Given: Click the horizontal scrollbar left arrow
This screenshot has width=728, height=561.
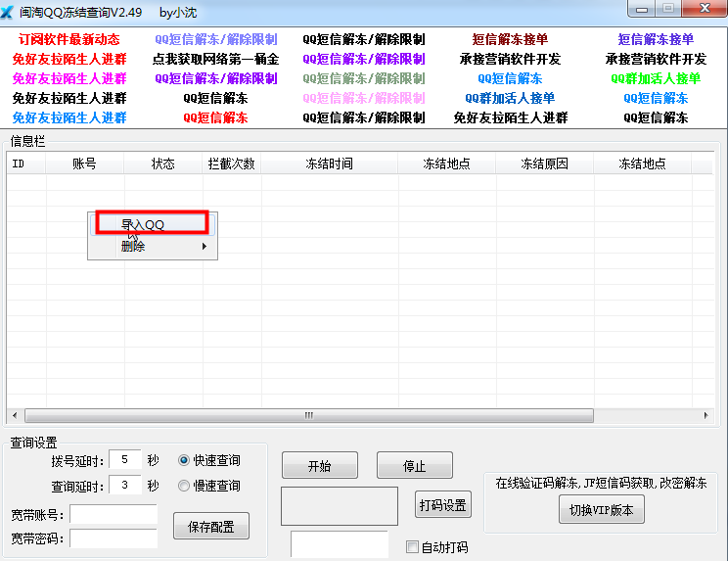Looking at the screenshot, I should pos(15,415).
